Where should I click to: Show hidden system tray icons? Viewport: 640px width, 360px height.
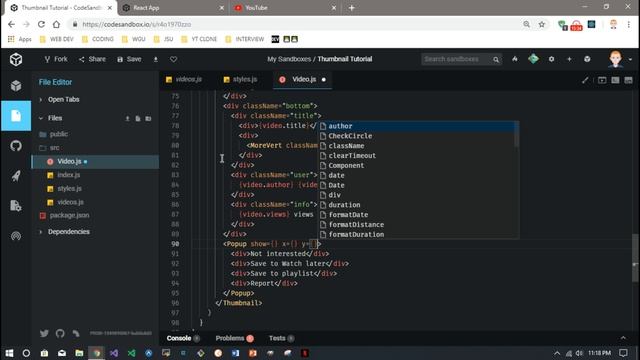click(557, 353)
